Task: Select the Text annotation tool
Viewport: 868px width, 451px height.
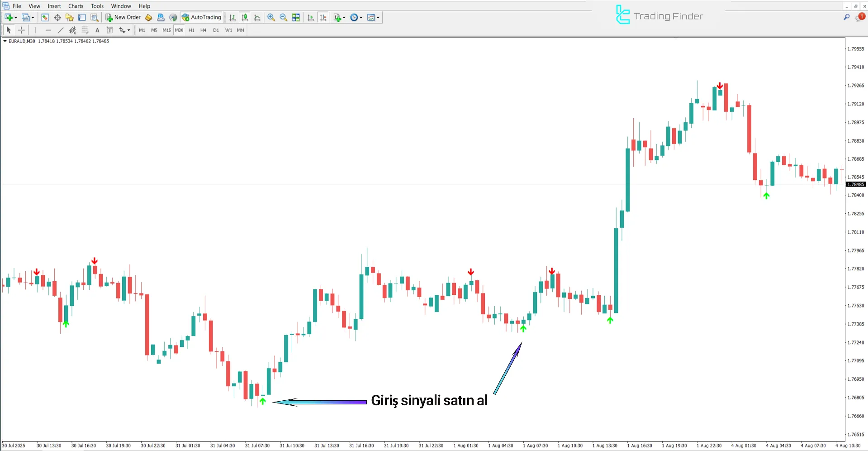Action: point(97,30)
